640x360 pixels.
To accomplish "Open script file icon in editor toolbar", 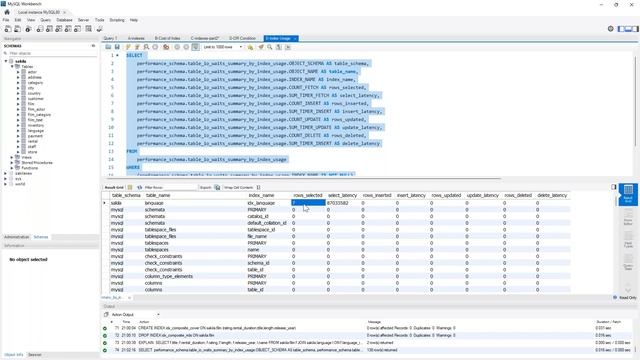I will (x=108, y=47).
